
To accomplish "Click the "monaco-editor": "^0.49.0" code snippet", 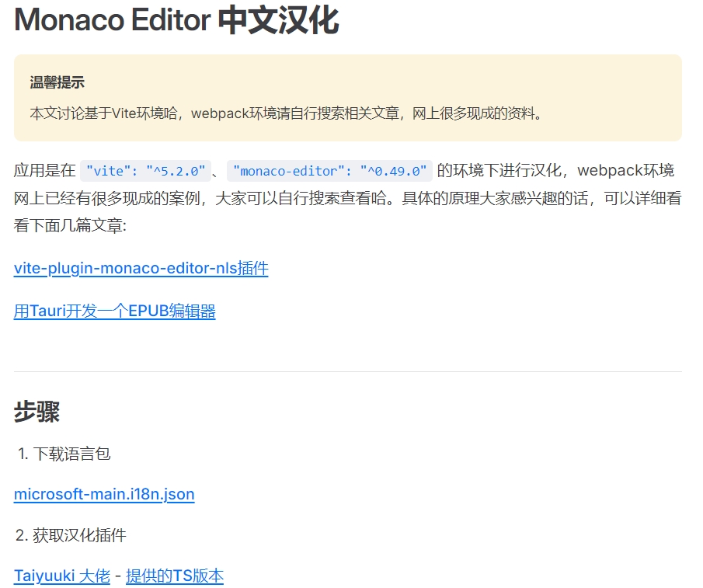I will [329, 171].
